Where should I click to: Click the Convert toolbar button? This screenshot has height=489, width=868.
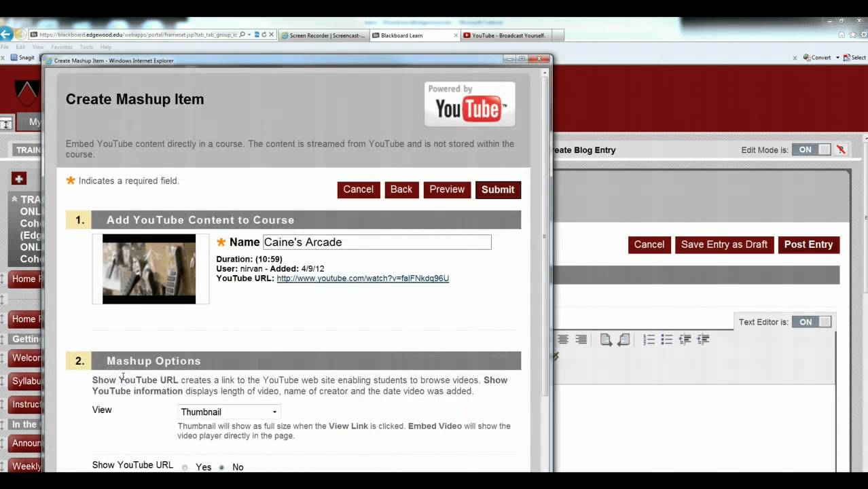(x=817, y=58)
